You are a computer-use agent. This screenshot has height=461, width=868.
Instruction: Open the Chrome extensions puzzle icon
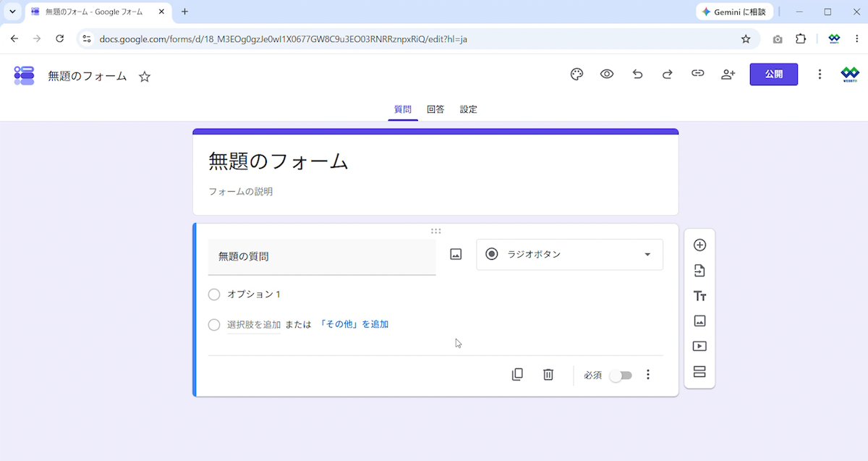(x=801, y=39)
